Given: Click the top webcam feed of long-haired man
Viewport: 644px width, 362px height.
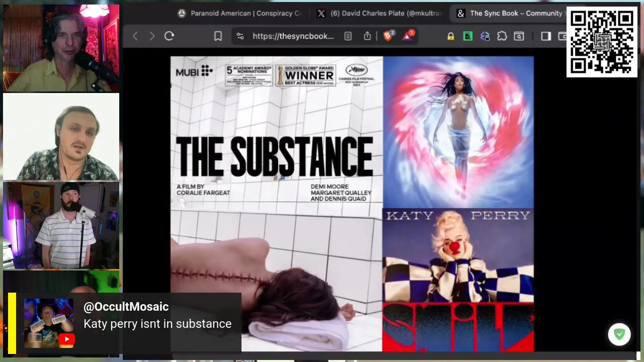Looking at the screenshot, I should click(x=61, y=48).
